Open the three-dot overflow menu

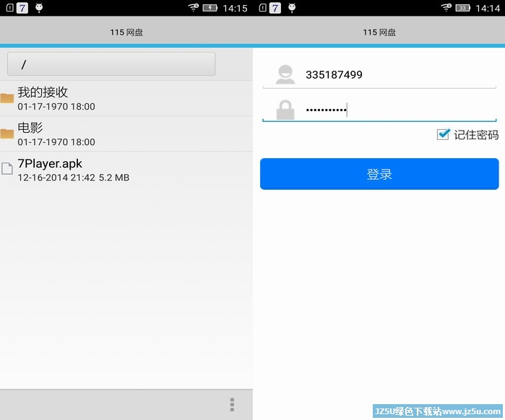click(232, 404)
